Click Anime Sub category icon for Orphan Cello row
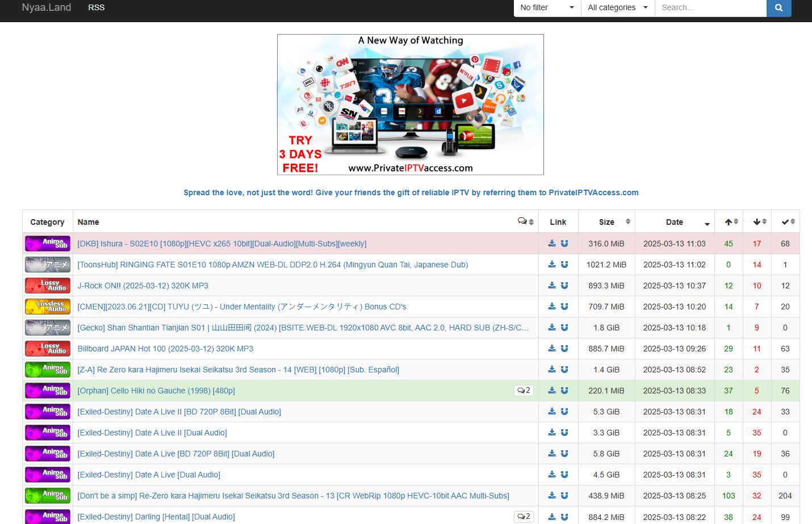The height and width of the screenshot is (524, 812). click(48, 391)
